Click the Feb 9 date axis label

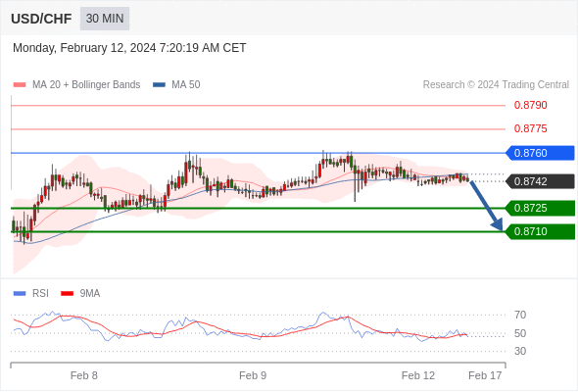pos(253,375)
